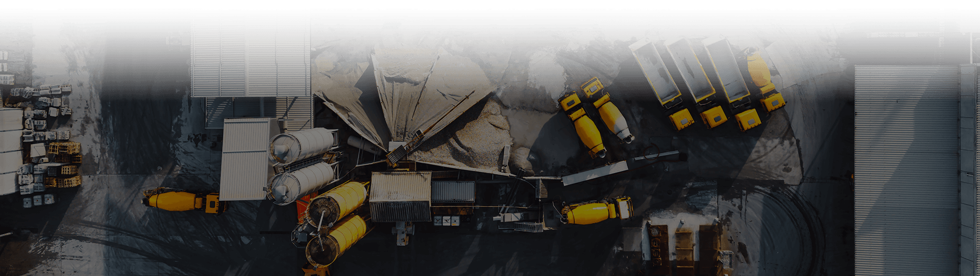The width and height of the screenshot is (980, 276).
Task: Select the small white-roofed shed beside the silos
Action: [246, 159]
